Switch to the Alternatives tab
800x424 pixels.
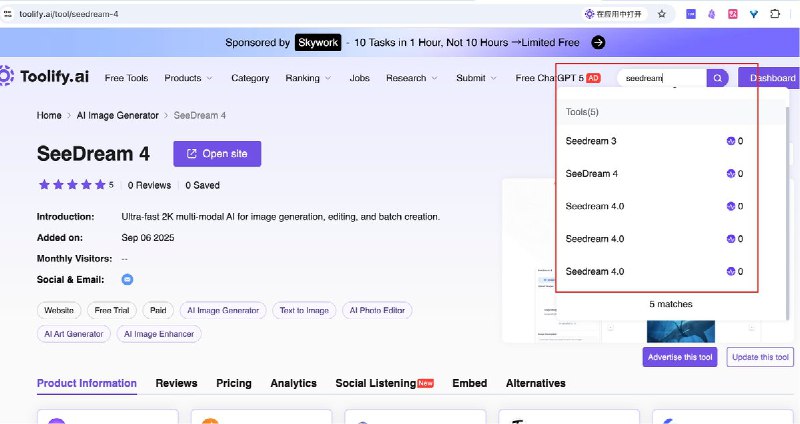click(x=536, y=383)
